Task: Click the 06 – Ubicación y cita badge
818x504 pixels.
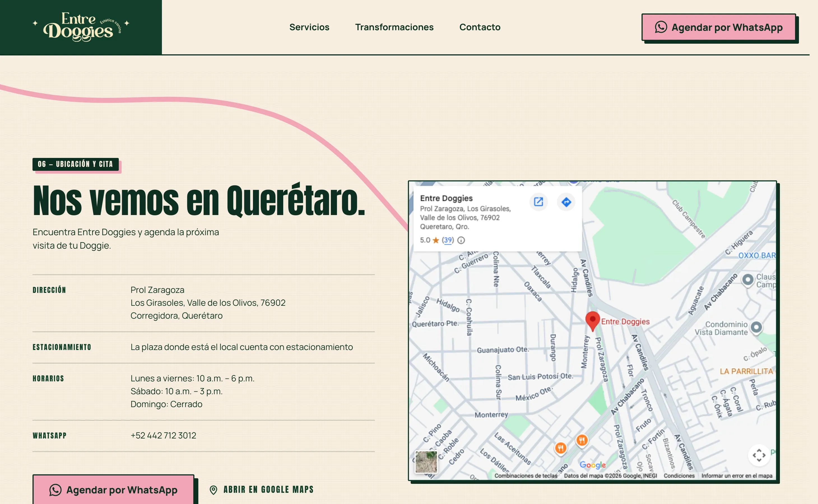Action: (x=75, y=164)
